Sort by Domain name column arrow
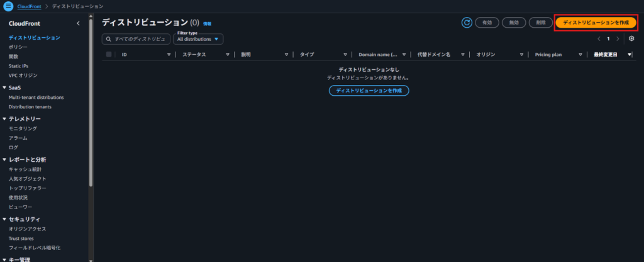 (404, 54)
